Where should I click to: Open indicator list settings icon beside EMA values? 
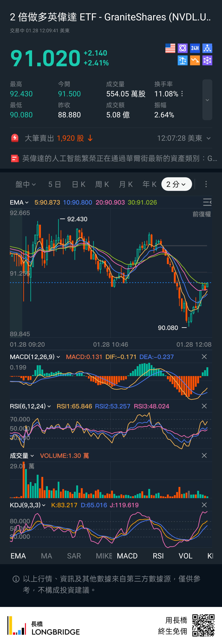click(207, 202)
